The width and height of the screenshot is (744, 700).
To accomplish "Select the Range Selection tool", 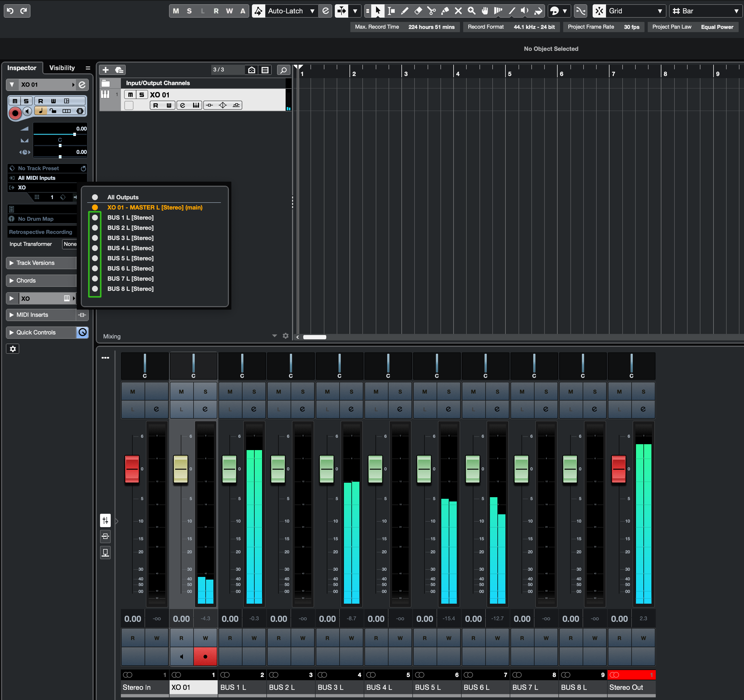I will point(392,11).
